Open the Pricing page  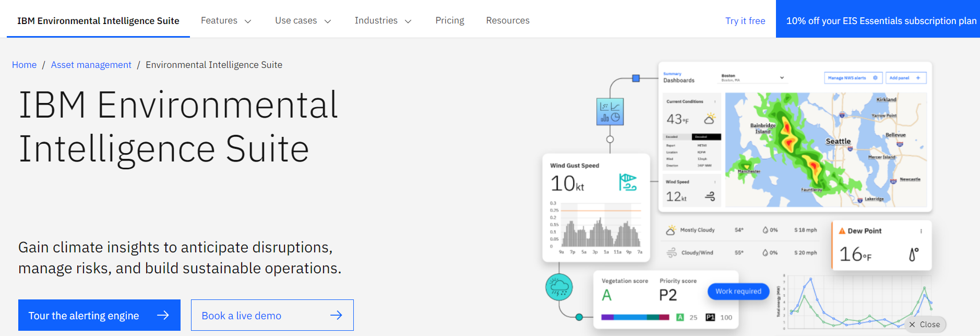click(450, 20)
